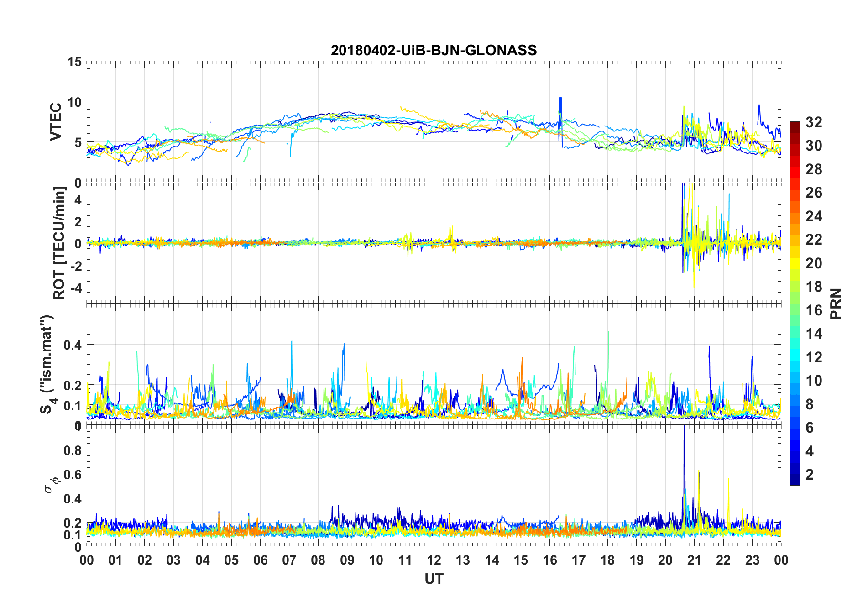Click the UT x-axis label

point(434,579)
